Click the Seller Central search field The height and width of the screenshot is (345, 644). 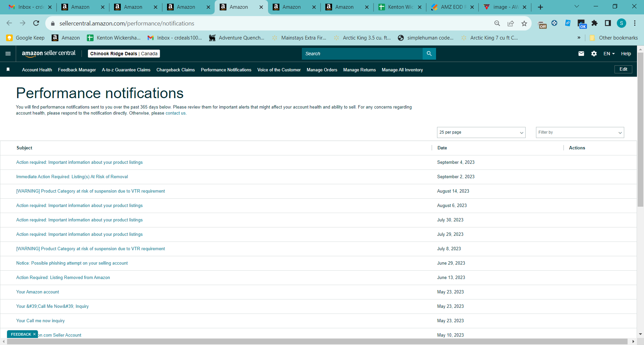362,54
